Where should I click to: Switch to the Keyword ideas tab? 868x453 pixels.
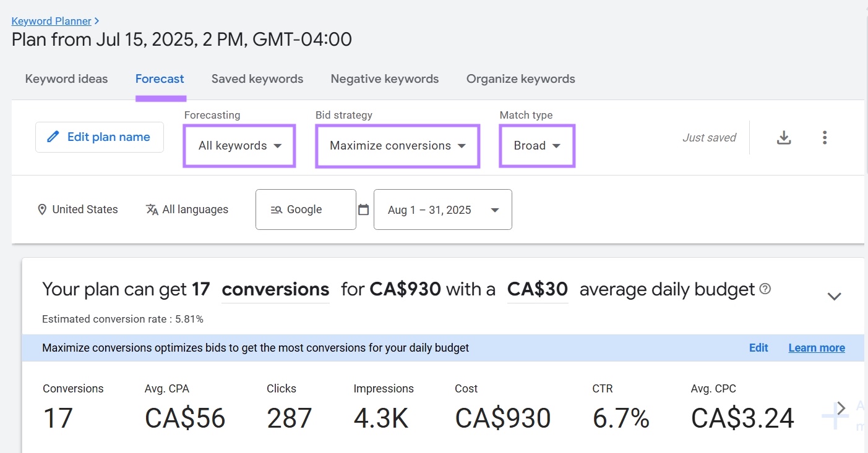point(66,78)
